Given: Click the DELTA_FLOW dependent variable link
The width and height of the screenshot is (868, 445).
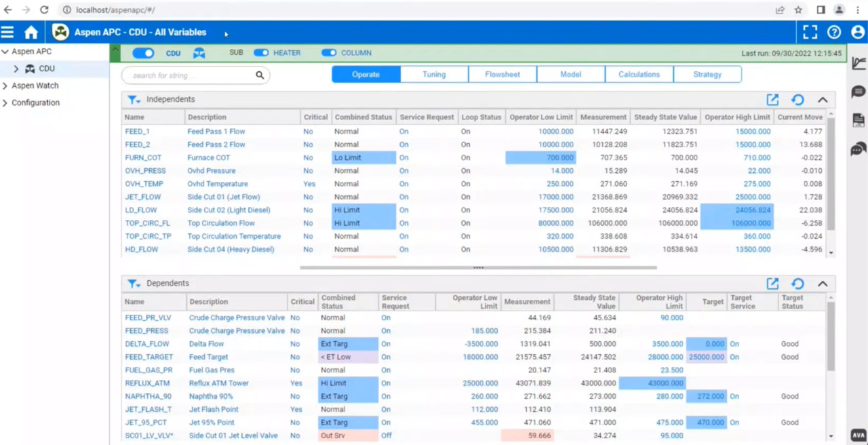Looking at the screenshot, I should pos(147,344).
